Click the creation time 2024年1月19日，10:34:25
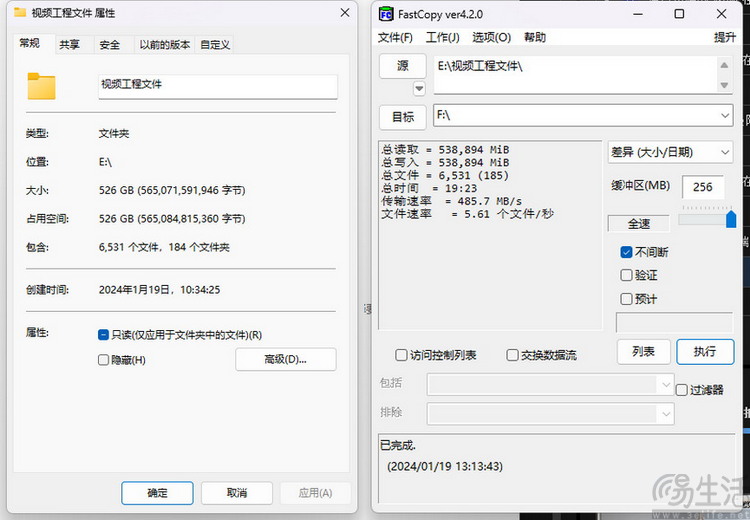The width and height of the screenshot is (750, 520). click(159, 290)
